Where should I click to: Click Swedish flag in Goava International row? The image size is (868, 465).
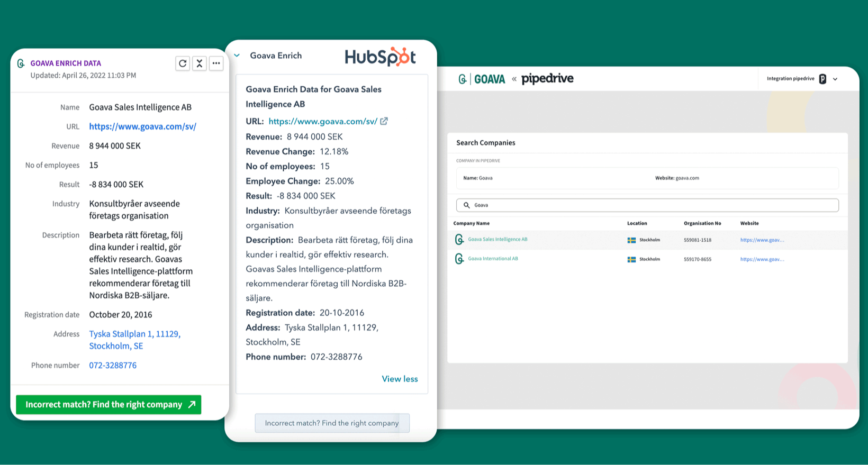tap(631, 259)
